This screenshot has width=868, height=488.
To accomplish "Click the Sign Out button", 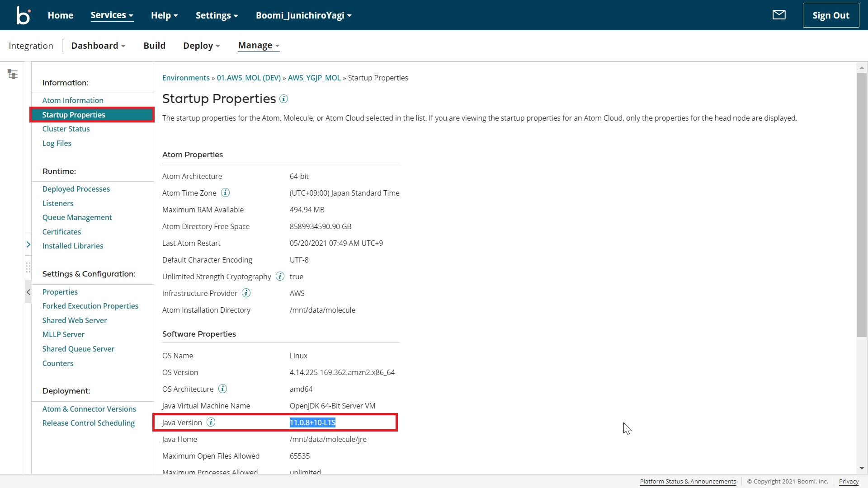I will [830, 15].
